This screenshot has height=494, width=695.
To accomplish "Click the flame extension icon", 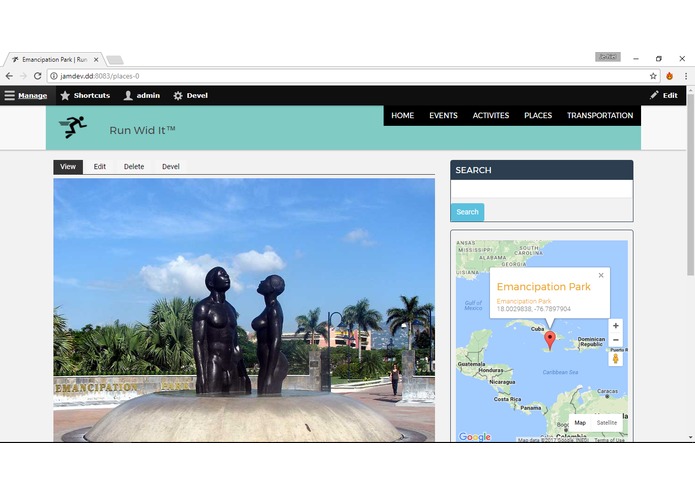I will [669, 76].
